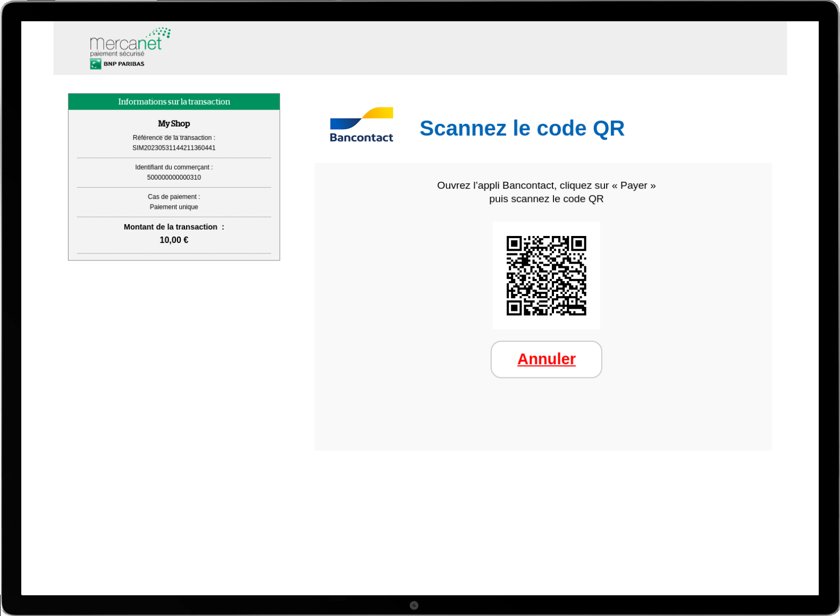Click the 'Paiement unique' text

click(174, 207)
